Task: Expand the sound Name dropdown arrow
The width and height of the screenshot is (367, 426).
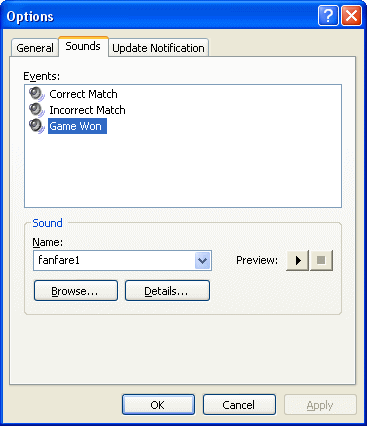Action: (x=202, y=260)
